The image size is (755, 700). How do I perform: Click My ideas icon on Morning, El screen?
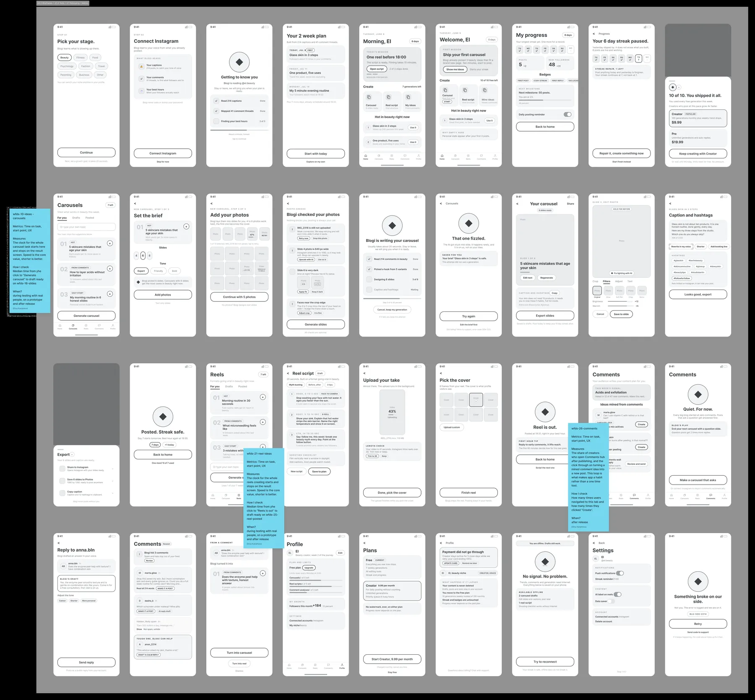pos(409,97)
